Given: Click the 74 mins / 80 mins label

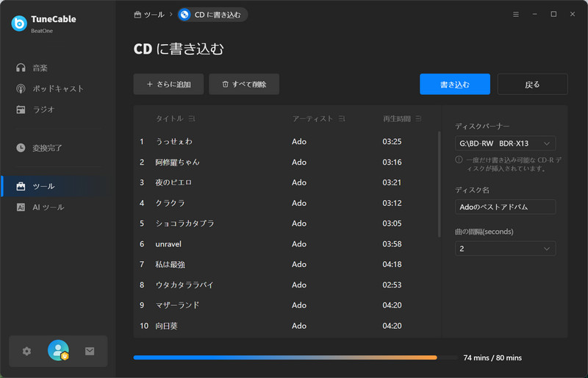Looking at the screenshot, I should (492, 357).
